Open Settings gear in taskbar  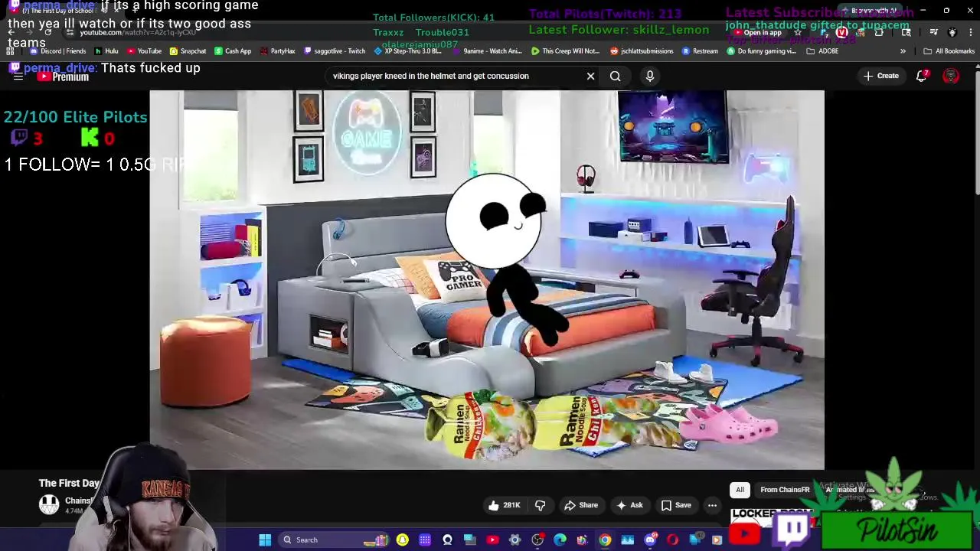[514, 540]
